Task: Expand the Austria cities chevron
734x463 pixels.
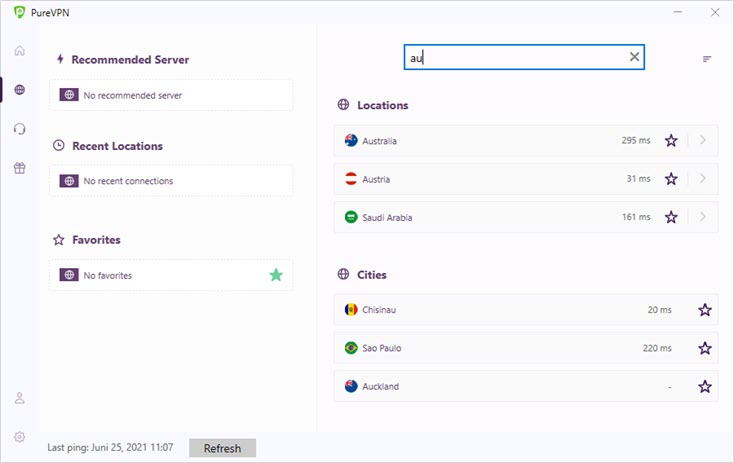Action: [703, 178]
